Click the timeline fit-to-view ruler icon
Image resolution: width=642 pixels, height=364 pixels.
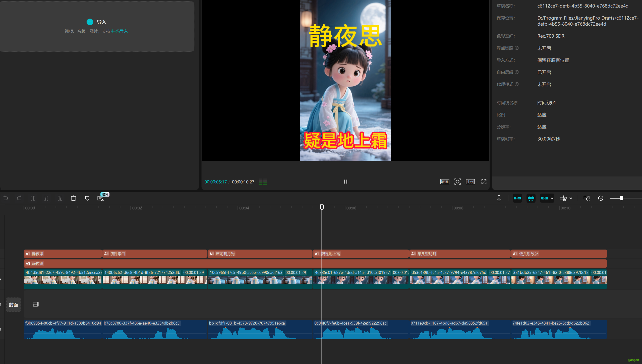[x=587, y=198]
